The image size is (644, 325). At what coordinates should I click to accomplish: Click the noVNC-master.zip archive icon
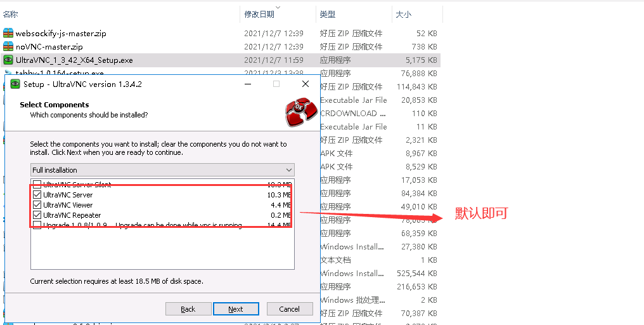[x=8, y=46]
